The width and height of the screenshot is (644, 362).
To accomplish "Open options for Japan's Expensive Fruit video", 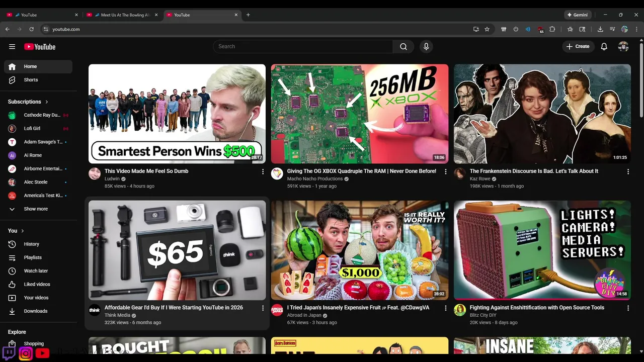I will 445,308.
